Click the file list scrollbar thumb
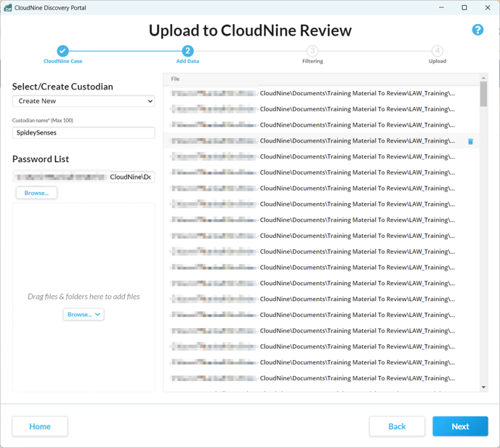This screenshot has width=500, height=448. (x=483, y=95)
